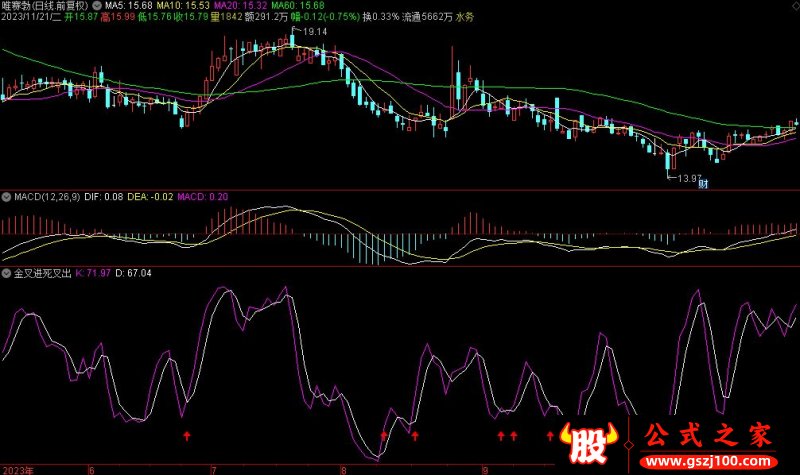Screen dimensions: 800x475
Task: Click the leftmost red buy arrow signal
Action: pos(185,436)
